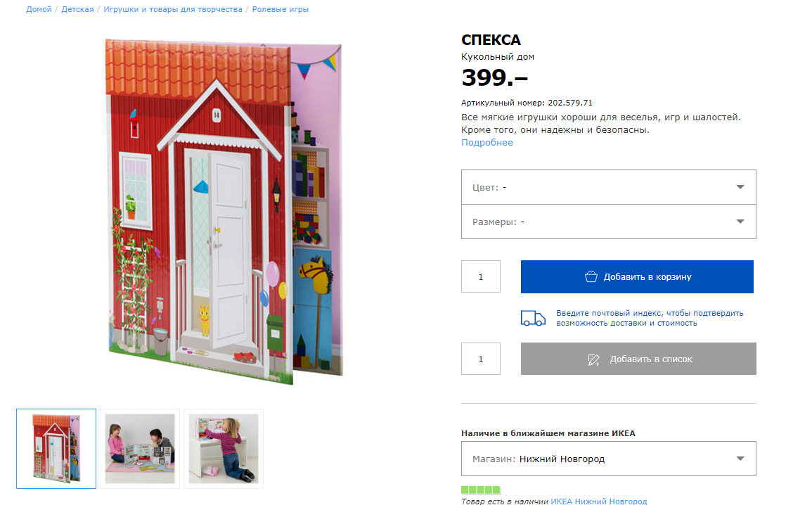Image resolution: width=812 pixels, height=505 pixels.
Task: Expand the Цвет dropdown arrow
Action: tap(740, 187)
